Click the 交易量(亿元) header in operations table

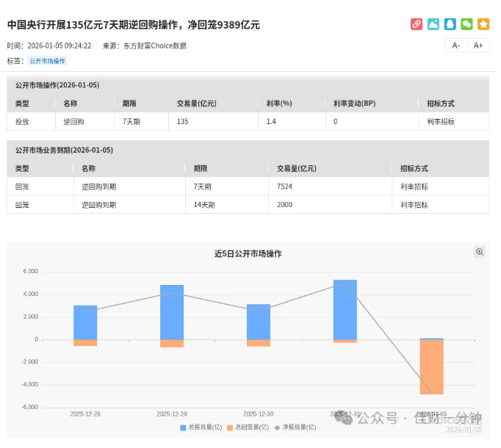[198, 104]
